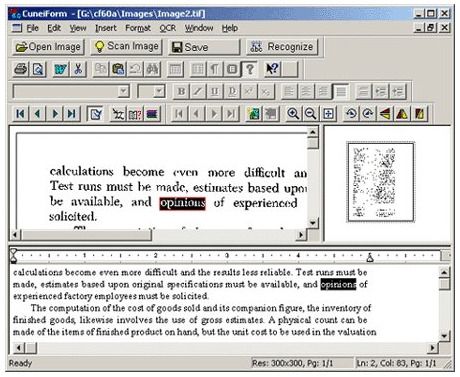
Task: Open the View menu
Action: [x=78, y=28]
